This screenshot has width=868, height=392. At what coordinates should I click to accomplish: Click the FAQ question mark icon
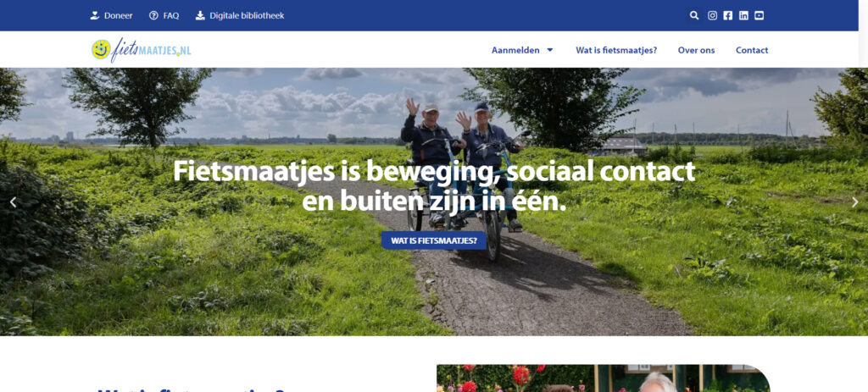click(x=153, y=15)
